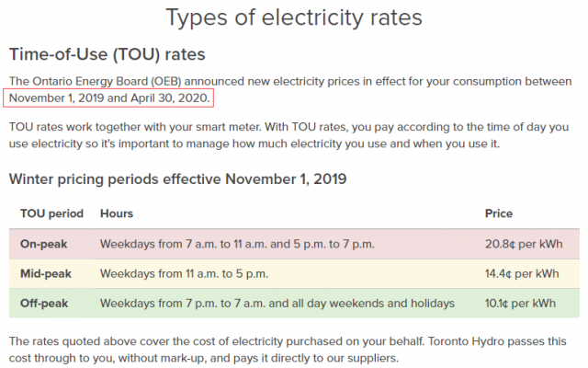
Task: Click the 14.4¢ per kWh price
Action: [x=522, y=273]
